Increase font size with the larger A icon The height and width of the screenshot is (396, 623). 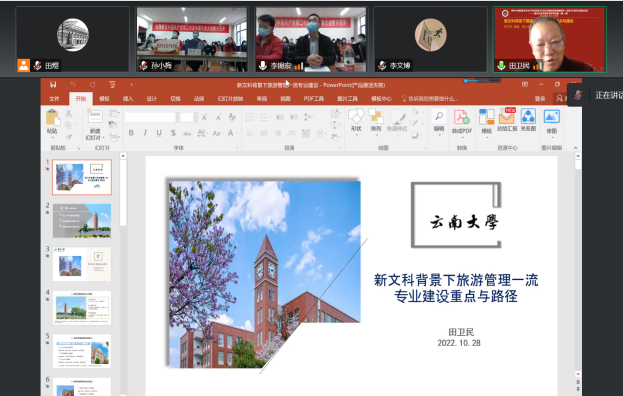click(x=204, y=117)
